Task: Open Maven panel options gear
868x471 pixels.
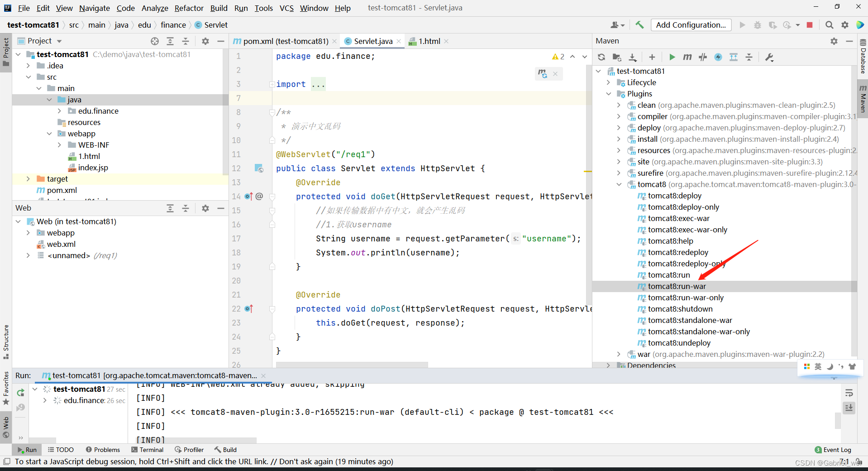Action: (x=834, y=41)
